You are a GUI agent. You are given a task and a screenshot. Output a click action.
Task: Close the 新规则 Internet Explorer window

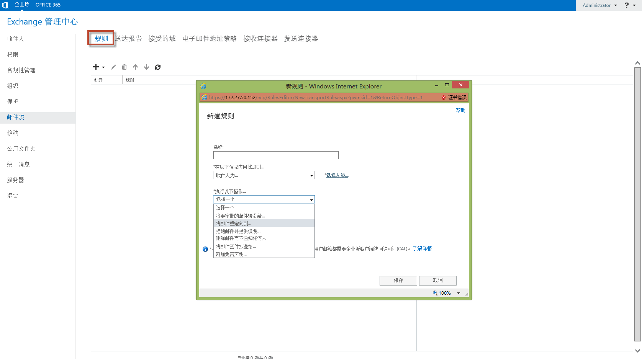461,85
